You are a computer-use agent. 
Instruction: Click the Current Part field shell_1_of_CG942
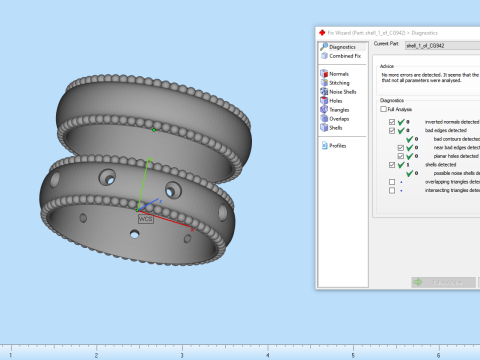click(442, 46)
